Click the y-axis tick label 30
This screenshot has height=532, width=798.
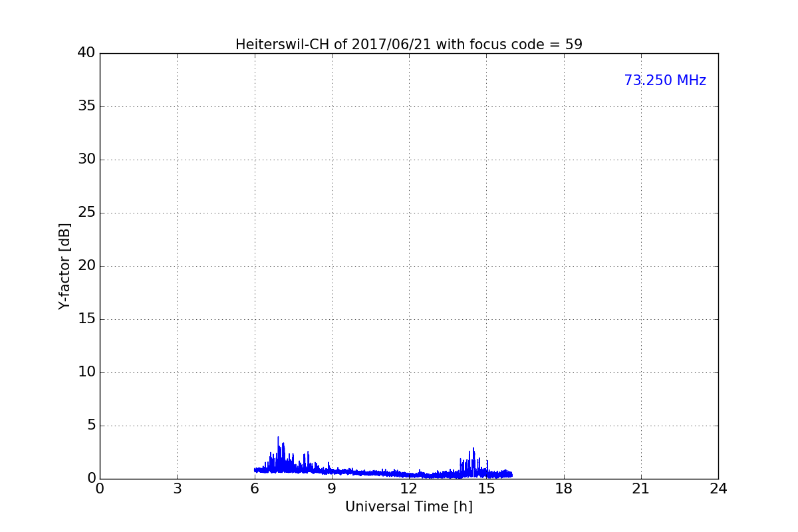pos(86,160)
